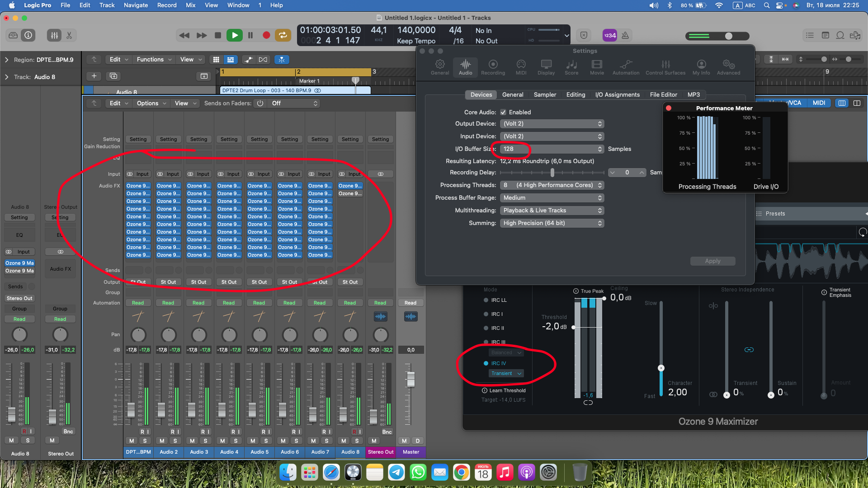Click the add track plus button
This screenshot has width=868, height=488.
pyautogui.click(x=94, y=76)
